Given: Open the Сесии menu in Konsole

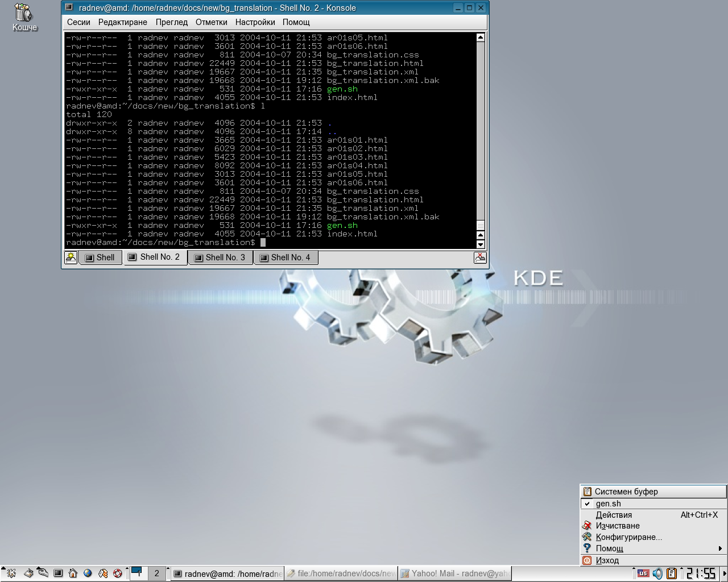Looking at the screenshot, I should pyautogui.click(x=78, y=22).
